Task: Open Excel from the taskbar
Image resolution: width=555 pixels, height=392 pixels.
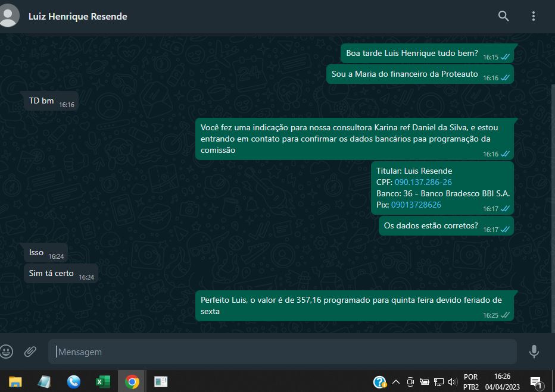Action: pos(103,381)
